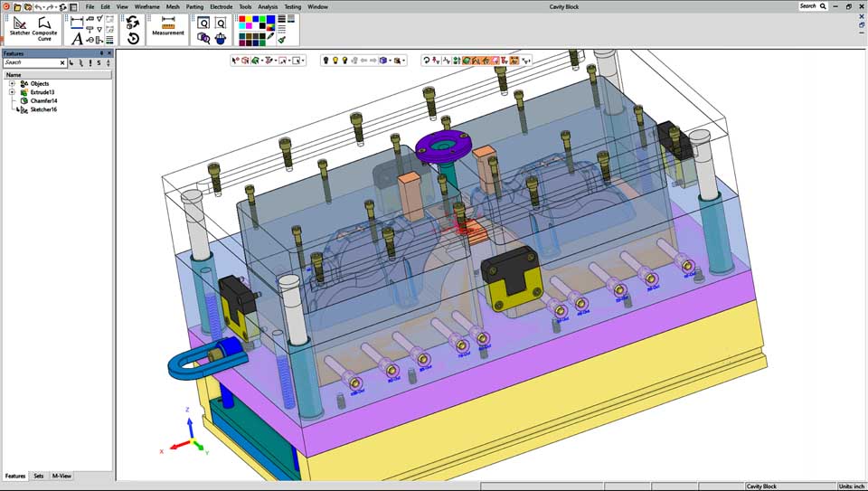Expand the Objects tree node
Viewport: 868px width, 491px height.
tap(12, 83)
